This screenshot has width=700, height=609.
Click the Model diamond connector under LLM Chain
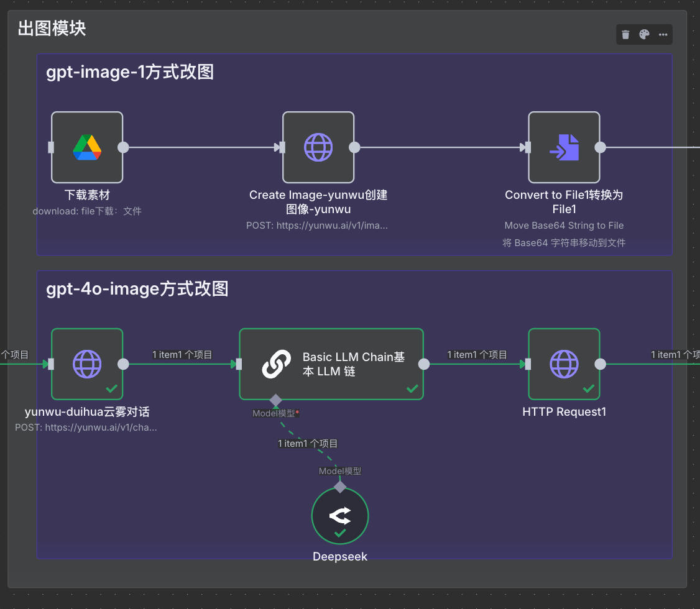276,400
